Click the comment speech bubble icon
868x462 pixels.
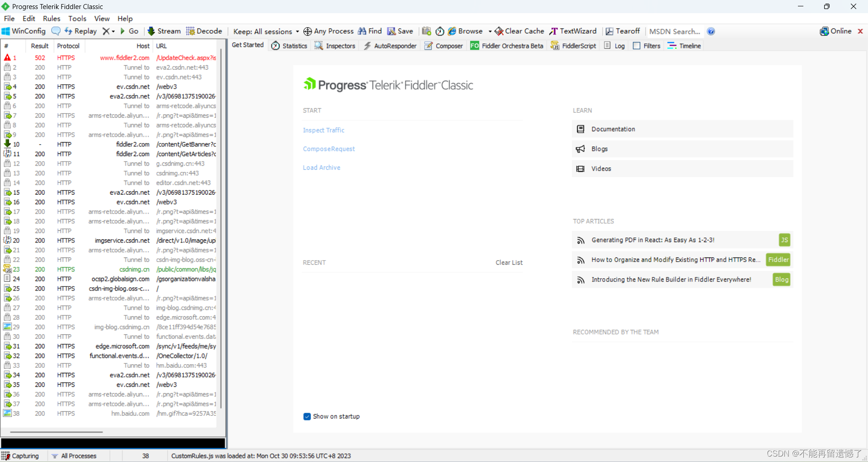[x=56, y=31]
